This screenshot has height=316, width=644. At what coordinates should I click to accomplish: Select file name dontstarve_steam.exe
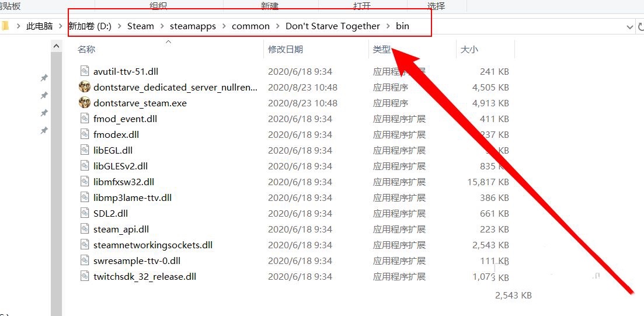click(140, 103)
